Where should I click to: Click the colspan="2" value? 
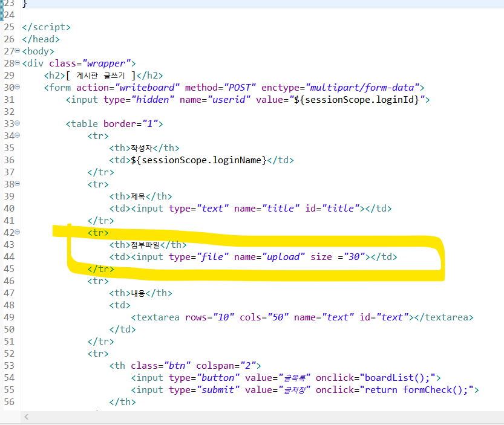click(x=248, y=366)
